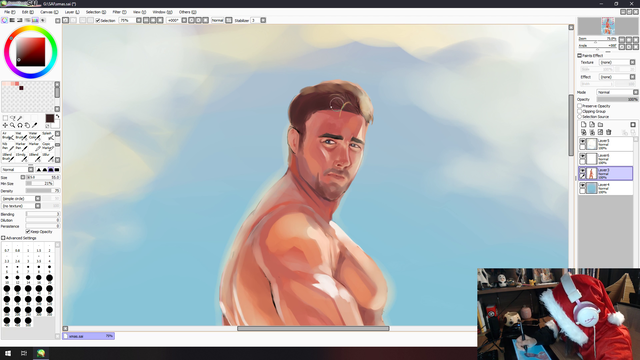This screenshot has width=640, height=360.
Task: Transfer down layer icon in layer panel
Action: [x=583, y=132]
